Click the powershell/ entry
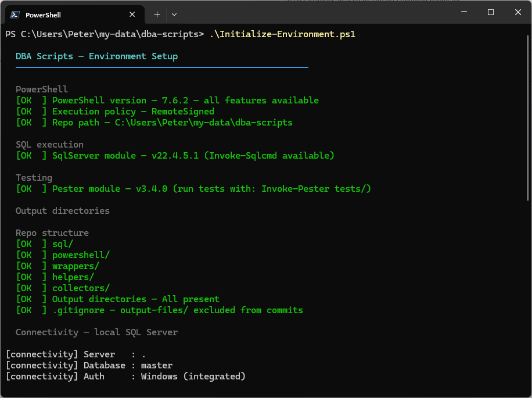 pos(63,255)
